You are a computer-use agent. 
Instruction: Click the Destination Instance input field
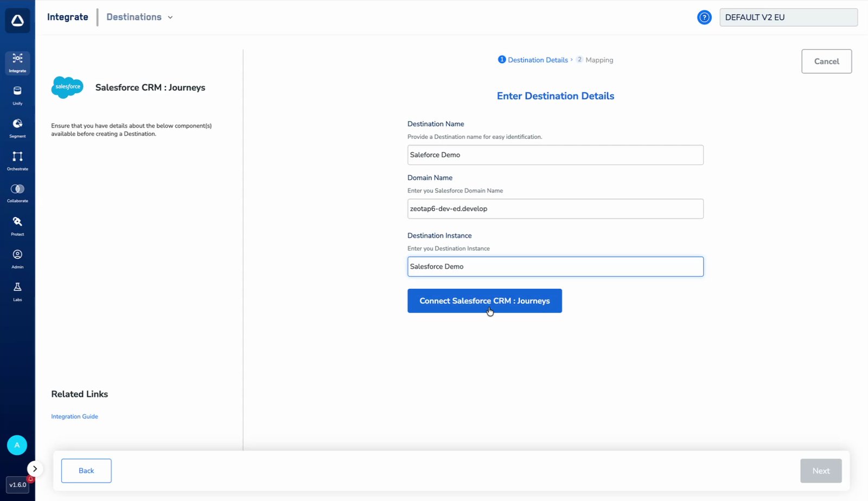[556, 267]
